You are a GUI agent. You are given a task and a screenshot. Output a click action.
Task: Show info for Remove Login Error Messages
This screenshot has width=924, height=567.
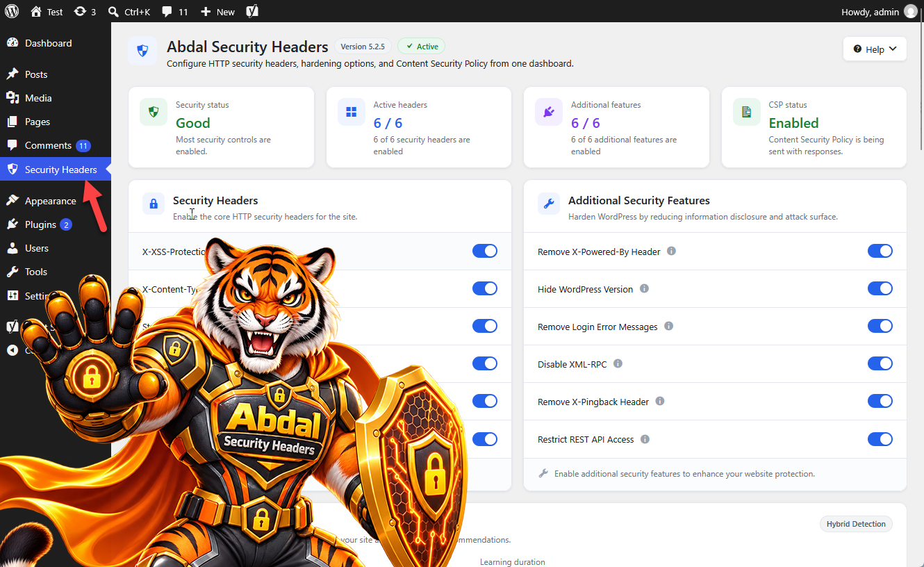pos(668,326)
